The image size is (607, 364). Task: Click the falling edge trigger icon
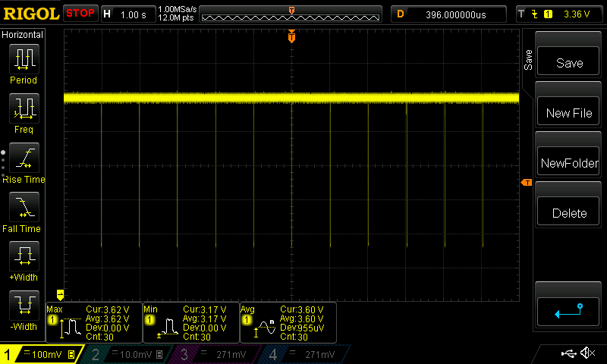click(535, 14)
